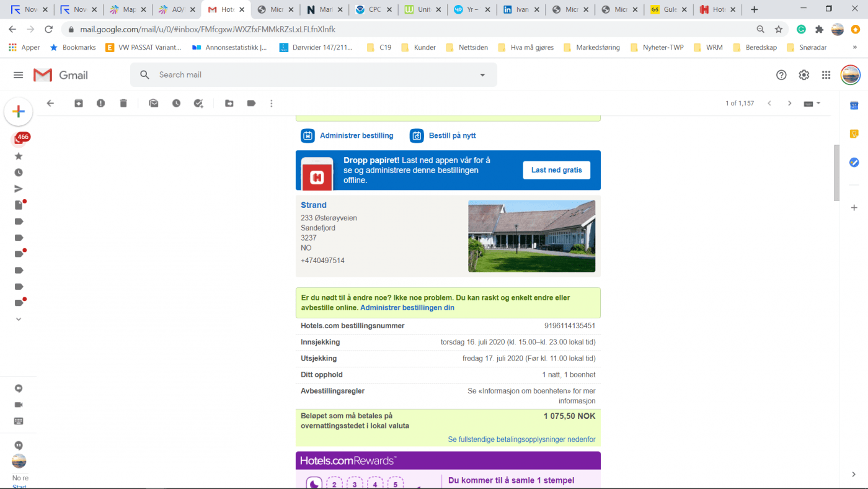The width and height of the screenshot is (868, 489).
Task: Open the Google apps grid
Action: coord(826,75)
